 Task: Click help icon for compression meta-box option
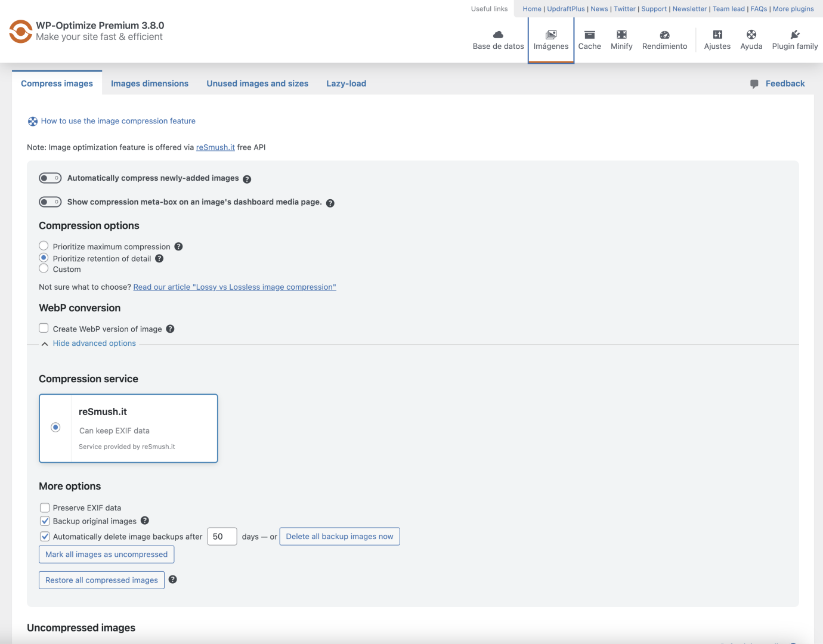[x=330, y=203]
